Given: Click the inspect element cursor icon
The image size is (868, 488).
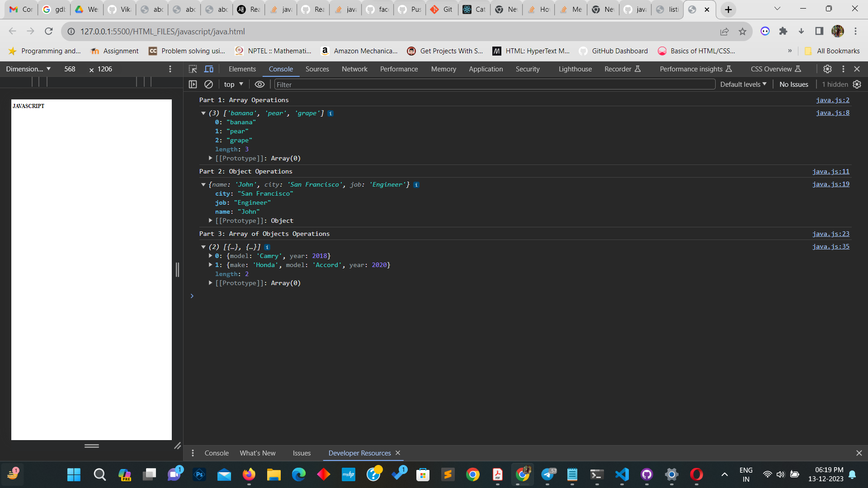Looking at the screenshot, I should (x=193, y=69).
